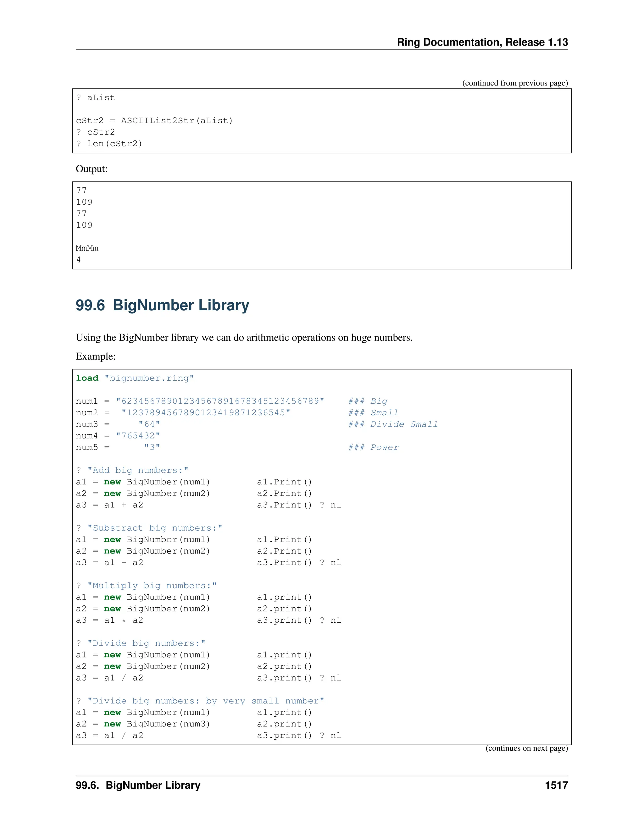This screenshot has height=833, width=644.
Task: Click the '? "Divide big numbers:"' line
Action: point(140,643)
